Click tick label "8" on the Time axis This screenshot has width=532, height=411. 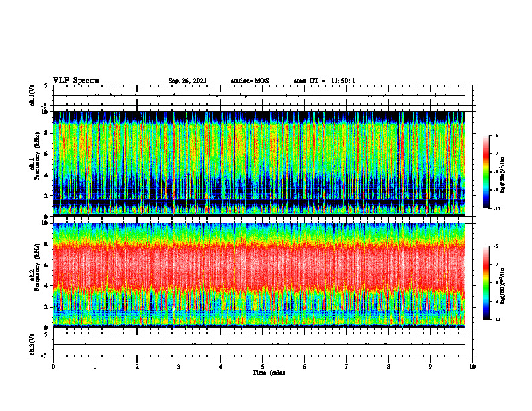pos(388,367)
